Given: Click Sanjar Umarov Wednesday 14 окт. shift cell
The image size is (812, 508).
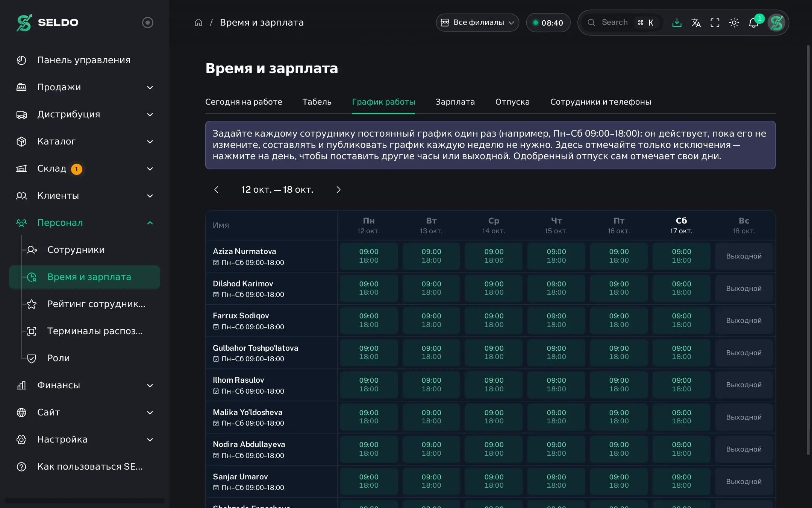Looking at the screenshot, I should point(494,481).
